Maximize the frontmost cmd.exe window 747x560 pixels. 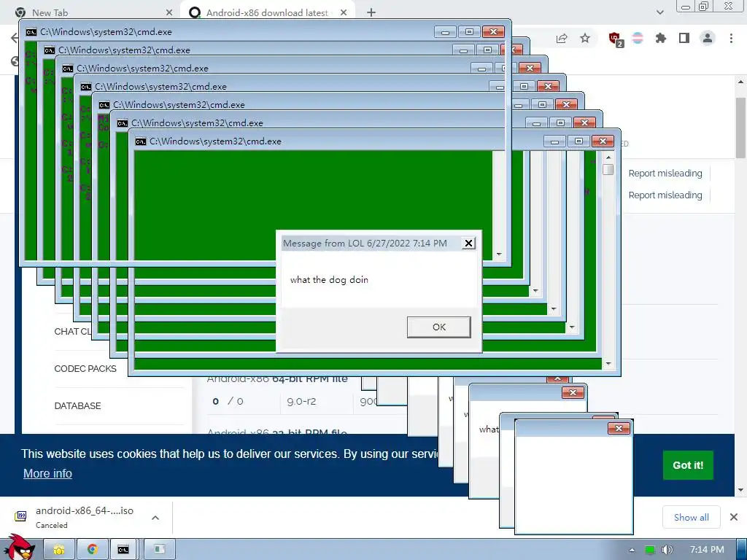coord(578,141)
